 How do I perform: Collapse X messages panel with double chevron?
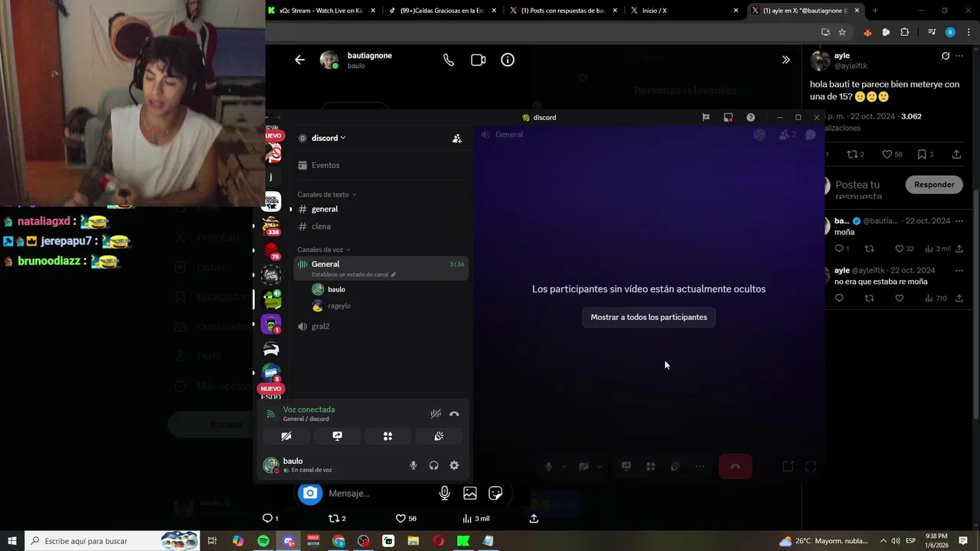pos(786,60)
